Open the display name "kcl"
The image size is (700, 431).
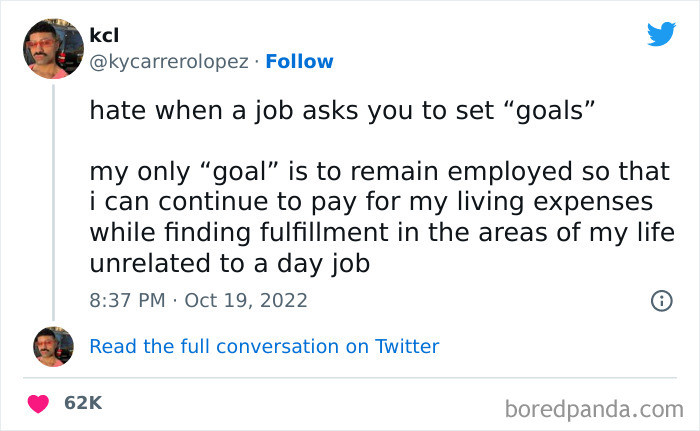104,35
